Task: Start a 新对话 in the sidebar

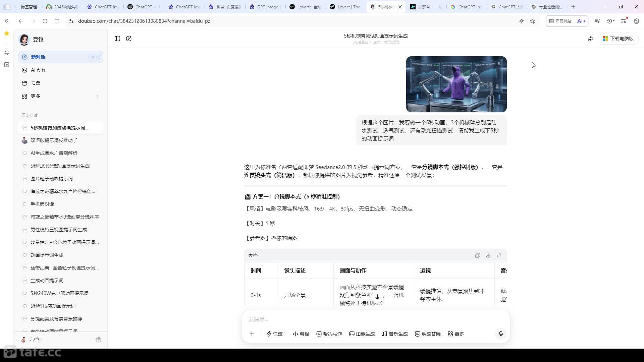Action: point(61,57)
